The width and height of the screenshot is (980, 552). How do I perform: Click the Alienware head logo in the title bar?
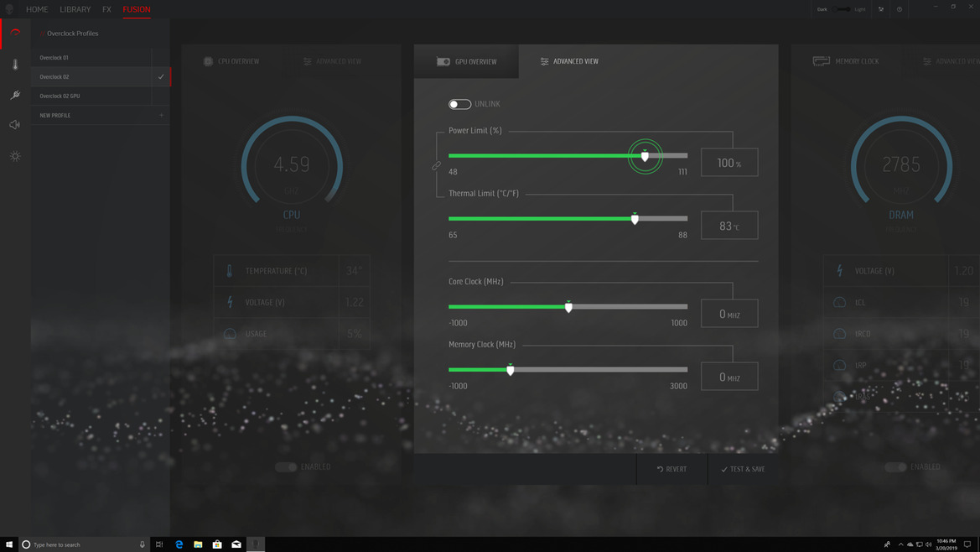tap(9, 9)
